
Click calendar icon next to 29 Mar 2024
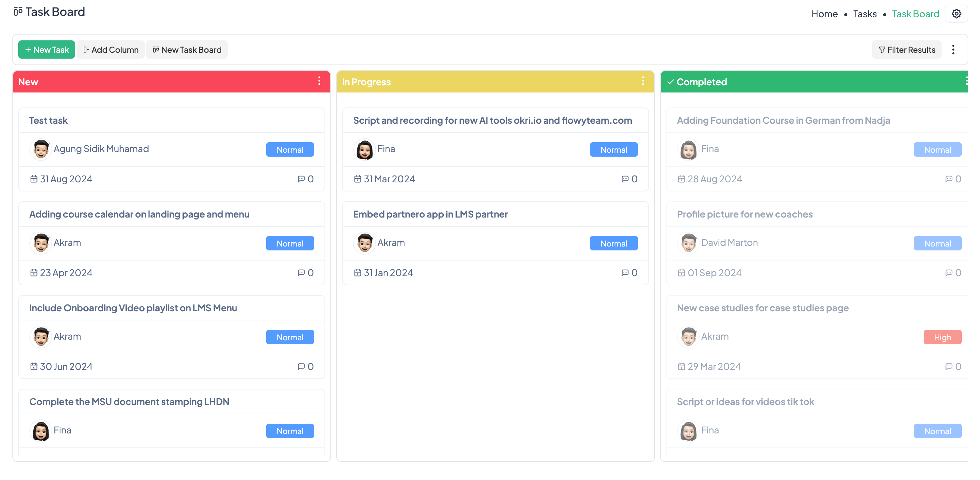pyautogui.click(x=681, y=367)
